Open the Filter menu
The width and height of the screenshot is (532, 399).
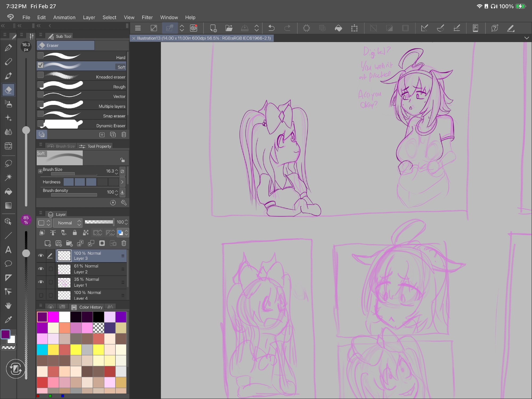147,17
